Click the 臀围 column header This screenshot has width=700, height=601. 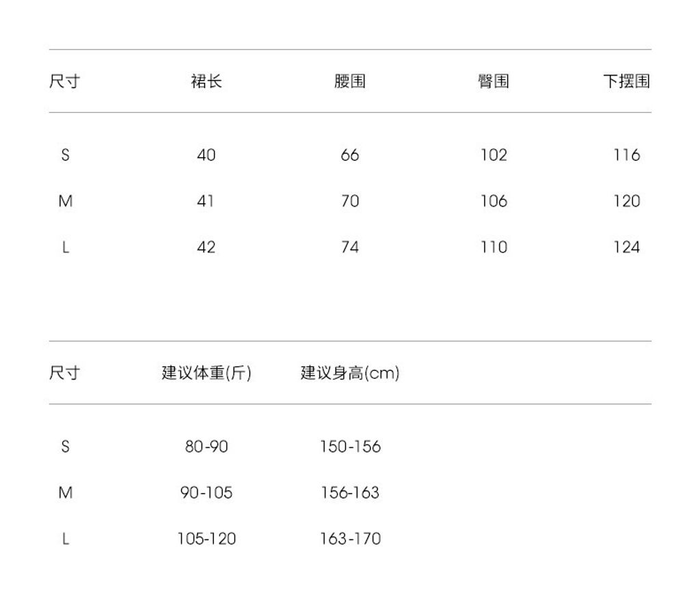493,81
